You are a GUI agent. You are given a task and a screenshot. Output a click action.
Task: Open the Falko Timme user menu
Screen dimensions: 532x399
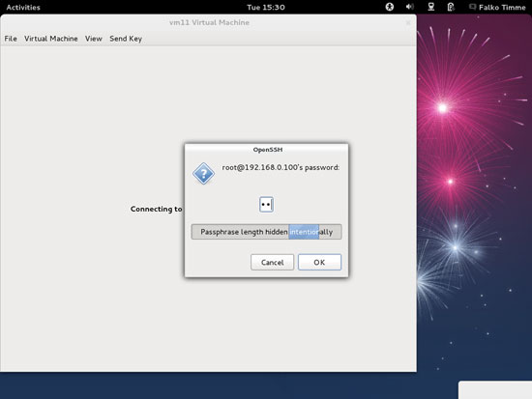pyautogui.click(x=502, y=7)
